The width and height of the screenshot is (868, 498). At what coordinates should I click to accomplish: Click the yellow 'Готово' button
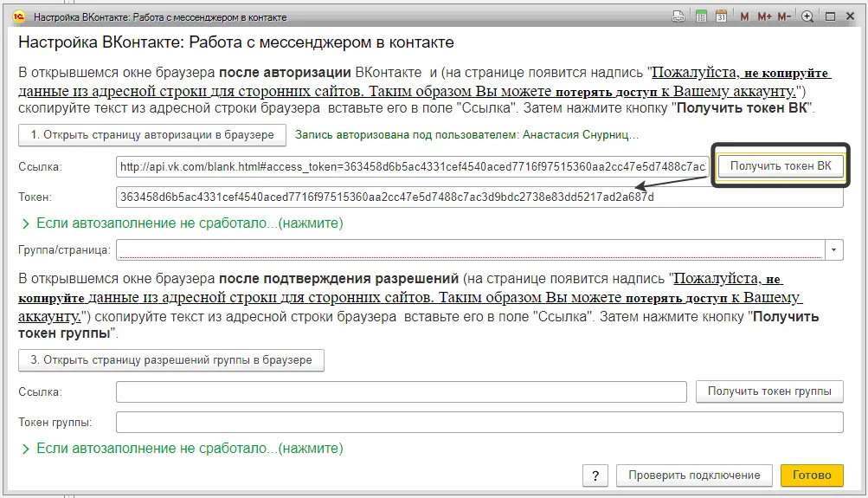[812, 475]
